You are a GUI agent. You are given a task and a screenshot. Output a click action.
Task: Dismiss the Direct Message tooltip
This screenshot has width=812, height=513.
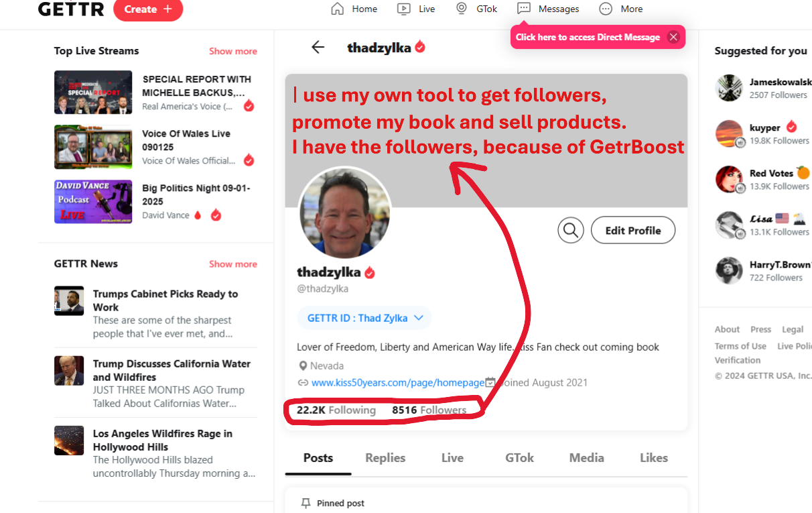tap(673, 37)
